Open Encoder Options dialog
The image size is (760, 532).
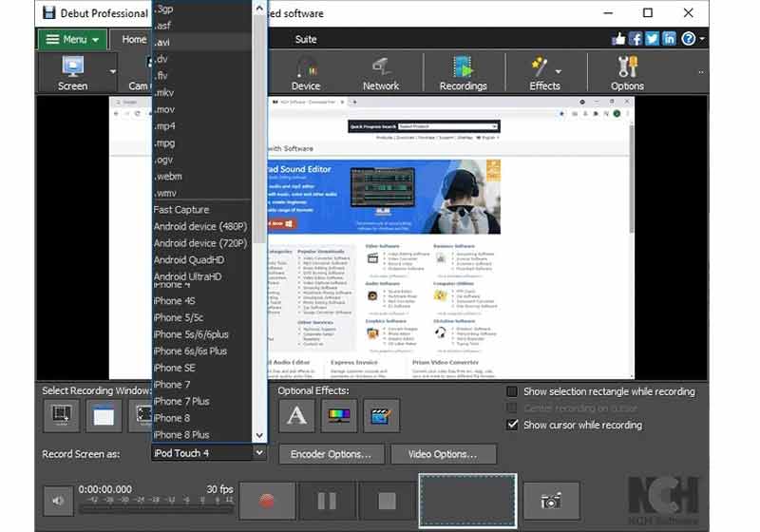(332, 454)
